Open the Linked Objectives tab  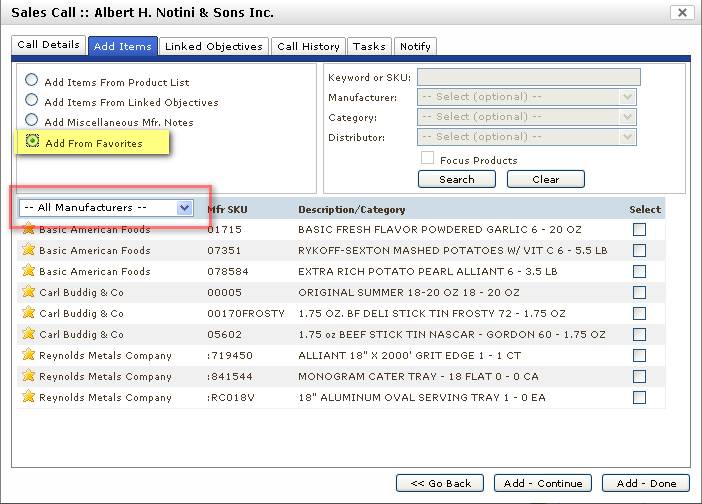pos(214,46)
